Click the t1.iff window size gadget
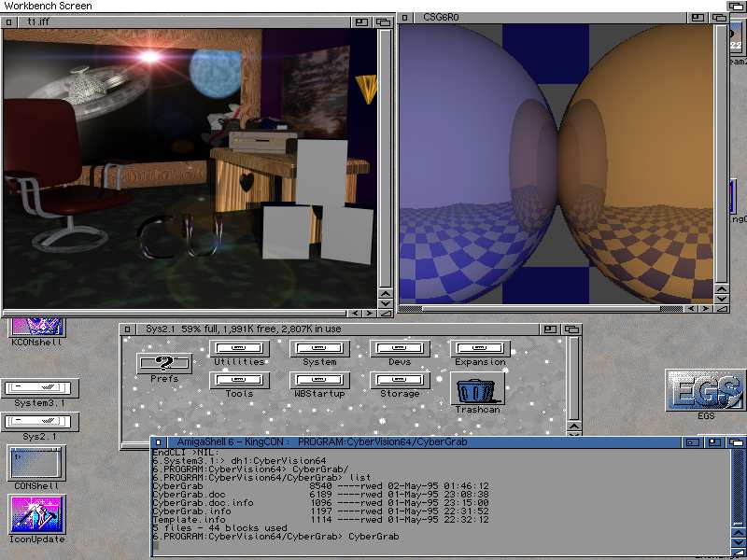 tap(385, 314)
